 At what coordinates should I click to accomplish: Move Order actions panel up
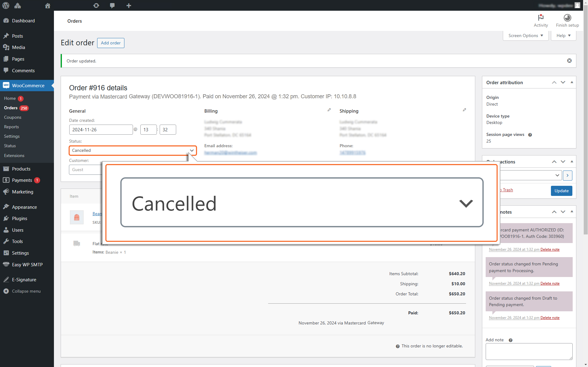click(x=554, y=162)
